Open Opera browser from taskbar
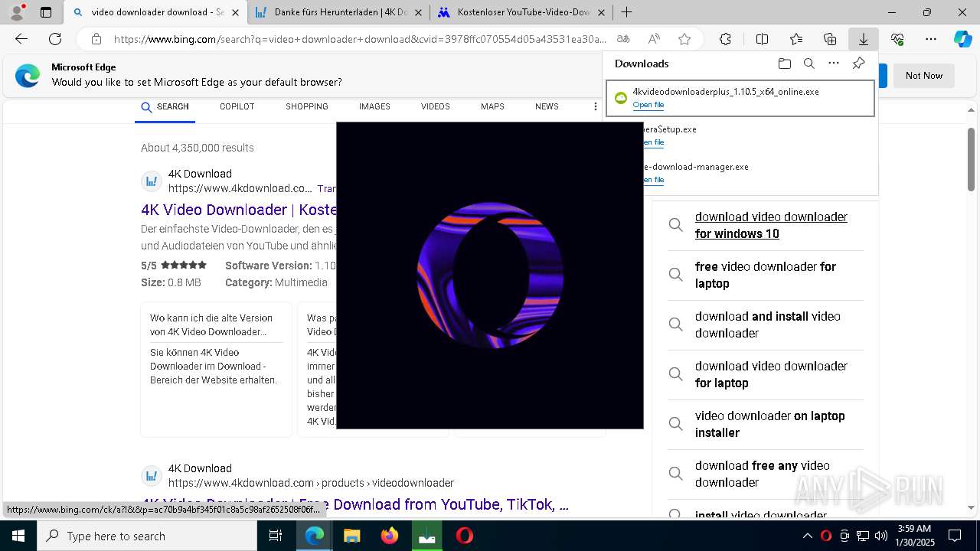Image resolution: width=980 pixels, height=551 pixels. coord(464,536)
